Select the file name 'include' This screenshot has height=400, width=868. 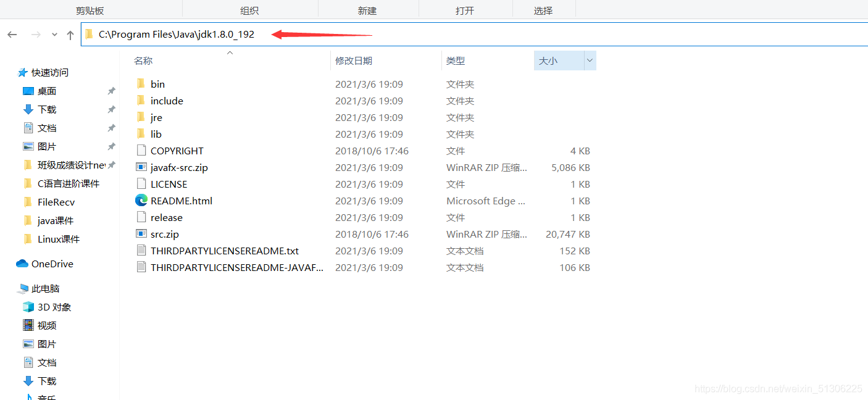(x=167, y=101)
